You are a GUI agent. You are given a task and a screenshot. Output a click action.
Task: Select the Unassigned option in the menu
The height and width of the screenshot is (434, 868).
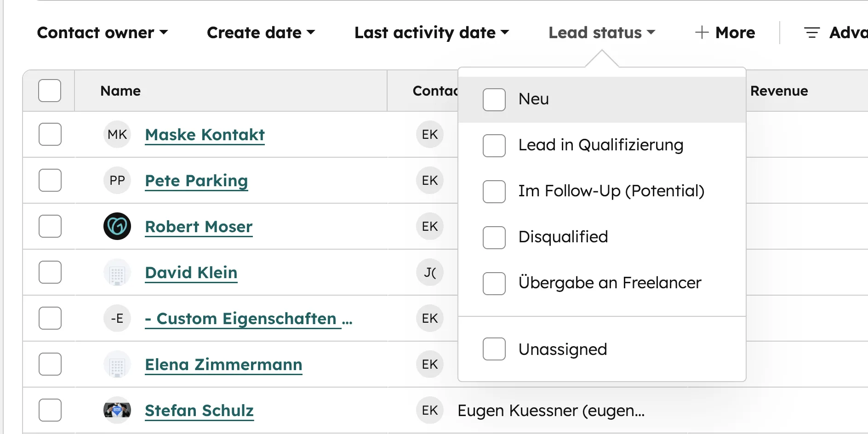494,349
